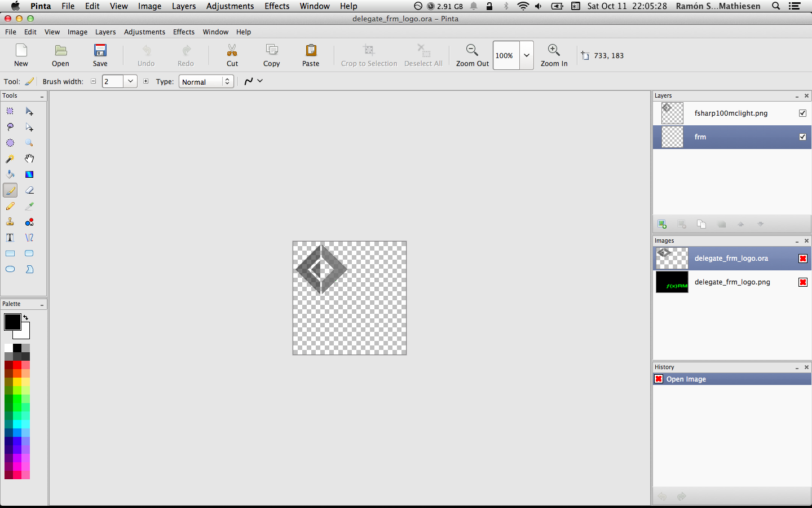Select the frm layer row

tap(732, 137)
